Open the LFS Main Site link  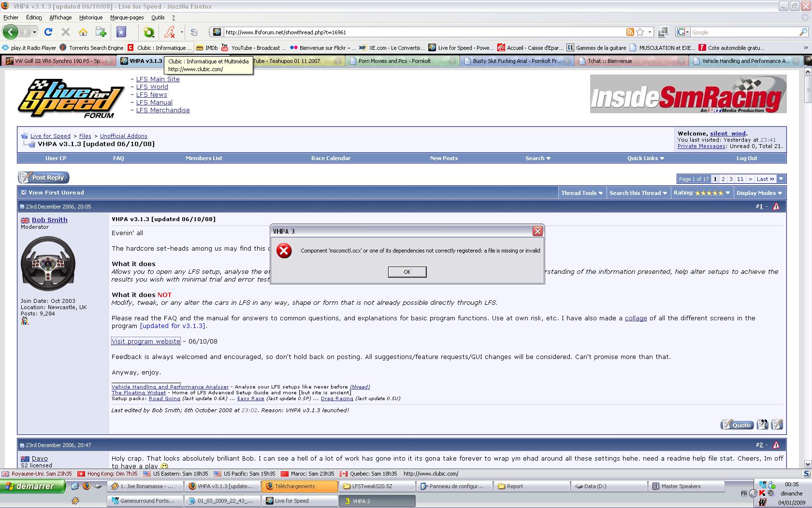[x=158, y=79]
